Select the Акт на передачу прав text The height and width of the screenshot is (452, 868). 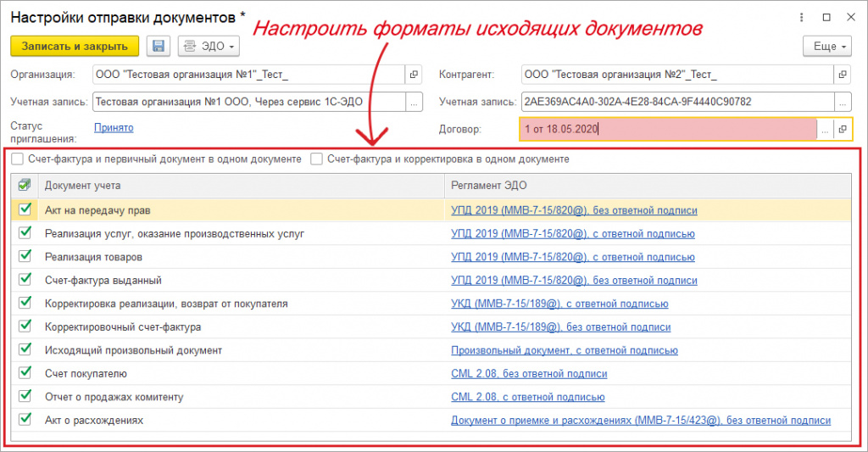[x=97, y=210]
